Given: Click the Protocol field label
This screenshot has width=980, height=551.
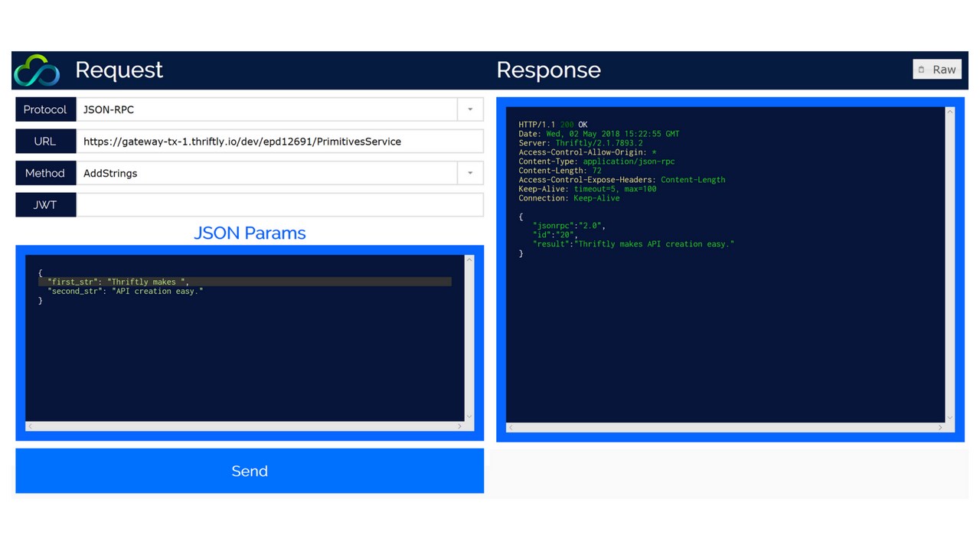Looking at the screenshot, I should 45,109.
